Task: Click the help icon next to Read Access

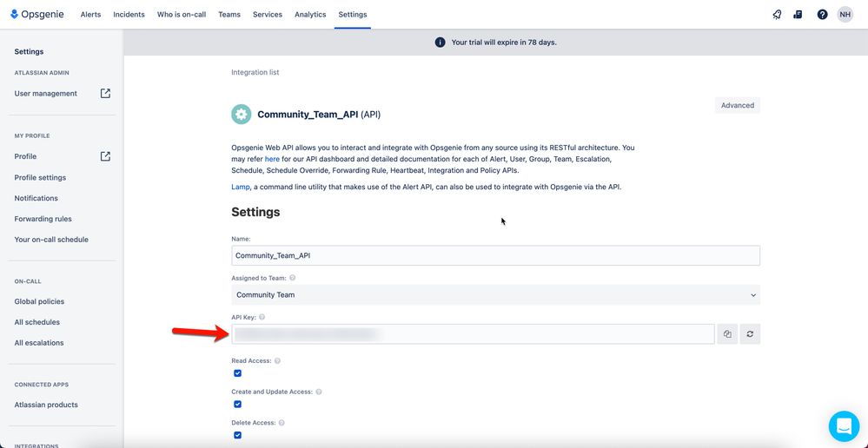Action: [x=277, y=360]
